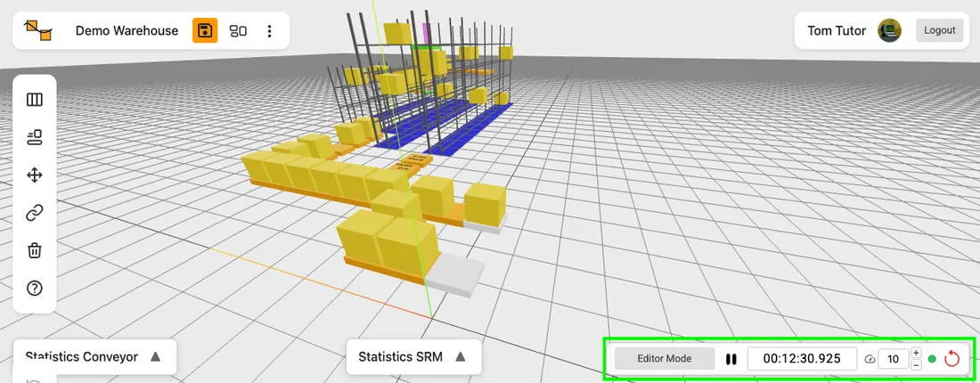Save the Demo Warehouse project
The width and height of the screenshot is (980, 383).
point(205,30)
